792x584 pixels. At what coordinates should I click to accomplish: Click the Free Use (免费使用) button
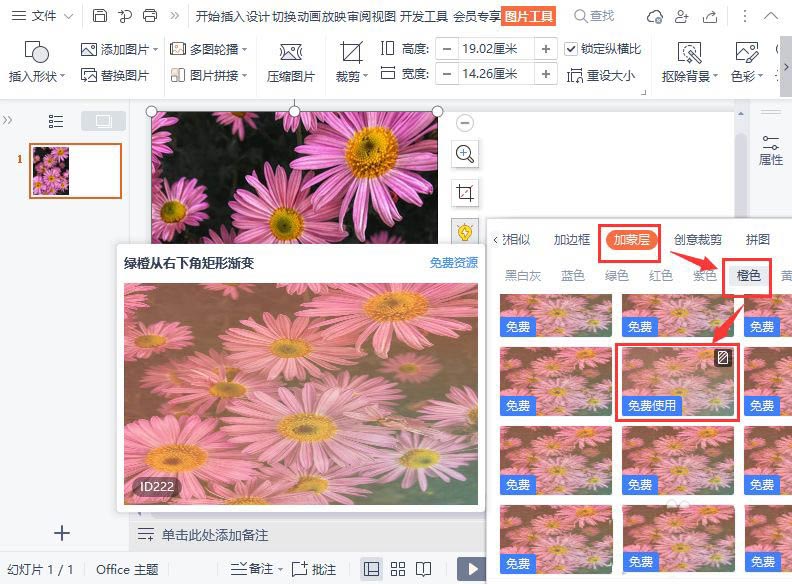pyautogui.click(x=651, y=405)
